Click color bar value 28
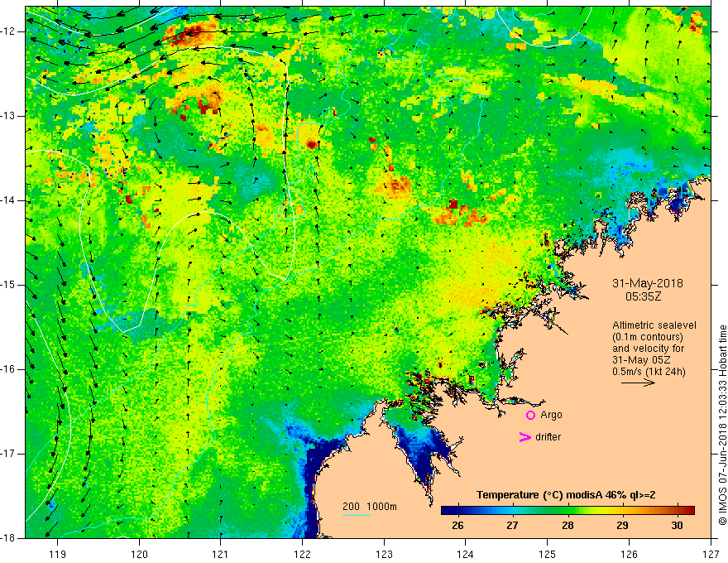 click(568, 526)
